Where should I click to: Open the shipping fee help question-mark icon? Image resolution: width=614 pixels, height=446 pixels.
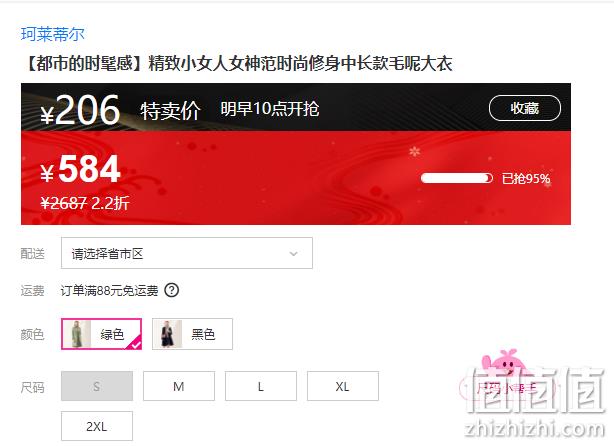[x=172, y=290]
